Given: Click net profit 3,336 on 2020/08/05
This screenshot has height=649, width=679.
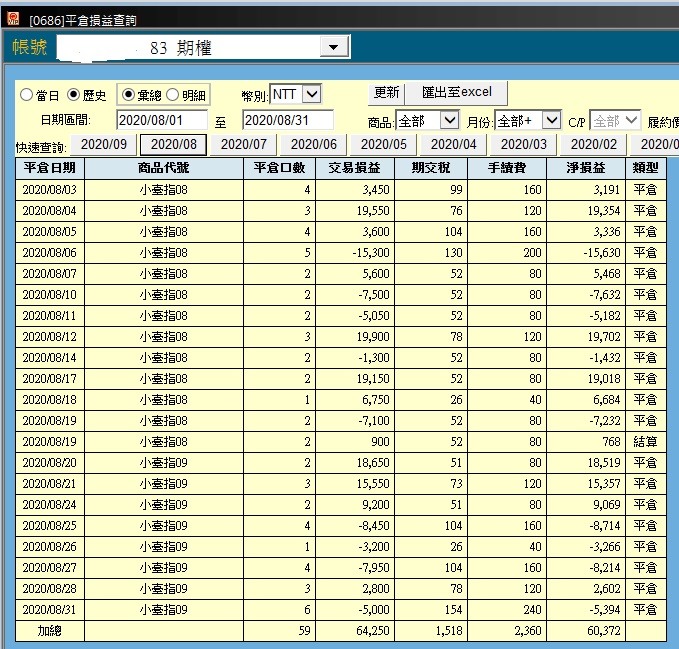Looking at the screenshot, I should coord(586,232).
